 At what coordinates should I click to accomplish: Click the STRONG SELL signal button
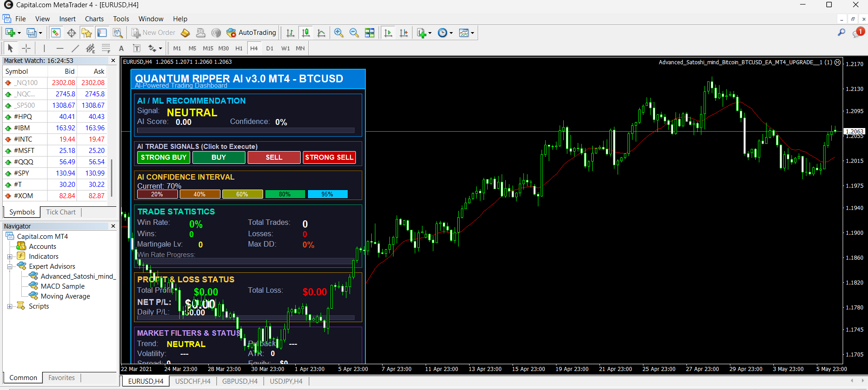[x=329, y=157]
